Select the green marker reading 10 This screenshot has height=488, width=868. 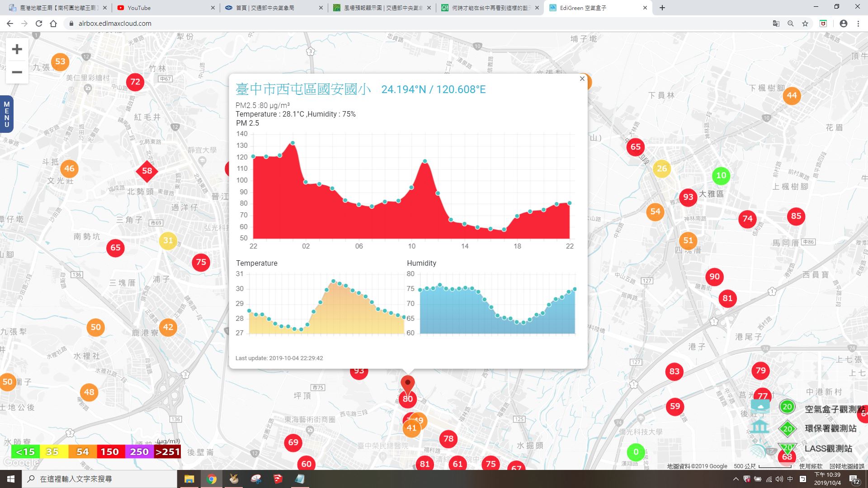(x=721, y=175)
